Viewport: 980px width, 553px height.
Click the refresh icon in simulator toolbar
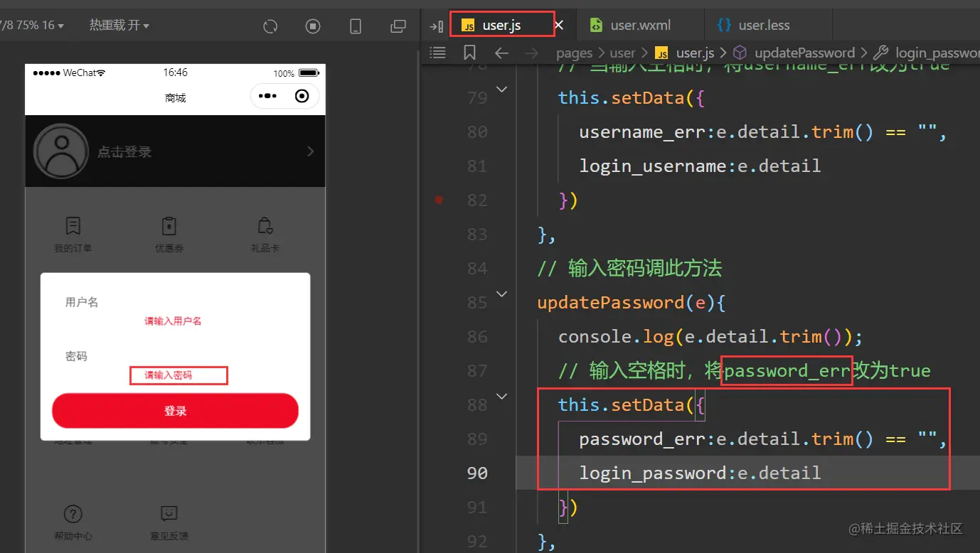pyautogui.click(x=270, y=26)
